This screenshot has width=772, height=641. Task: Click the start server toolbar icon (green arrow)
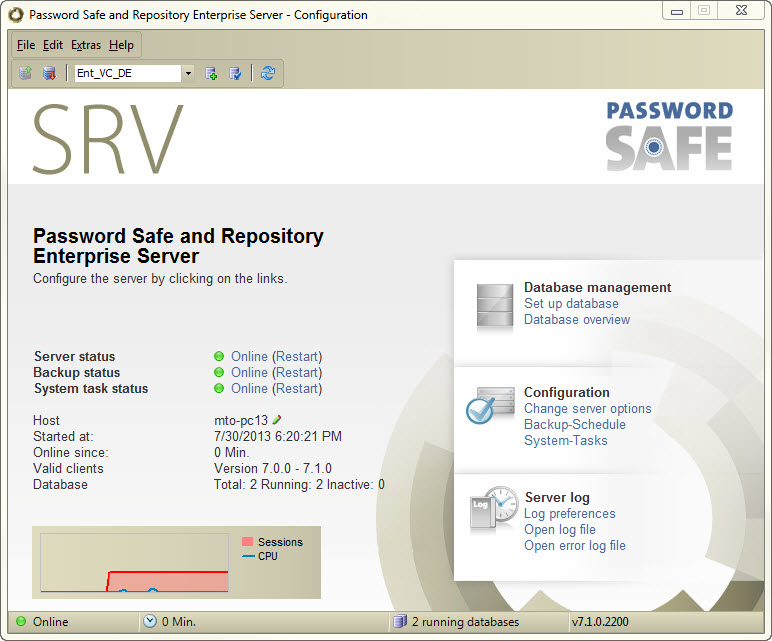tap(26, 73)
